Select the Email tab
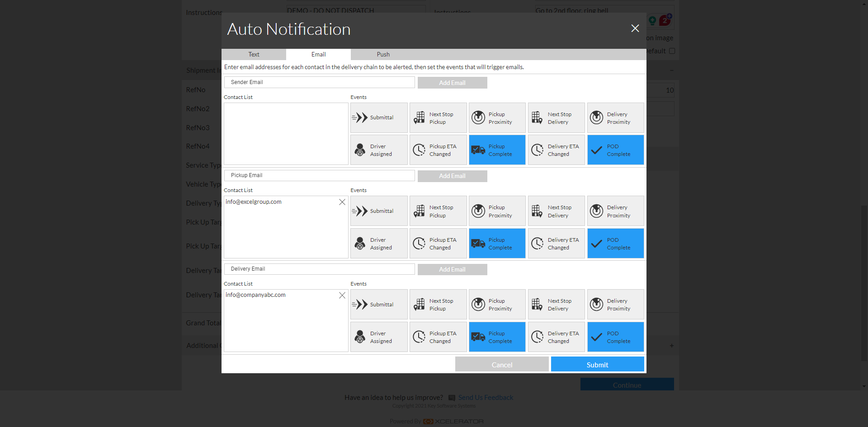The image size is (868, 427). (318, 54)
